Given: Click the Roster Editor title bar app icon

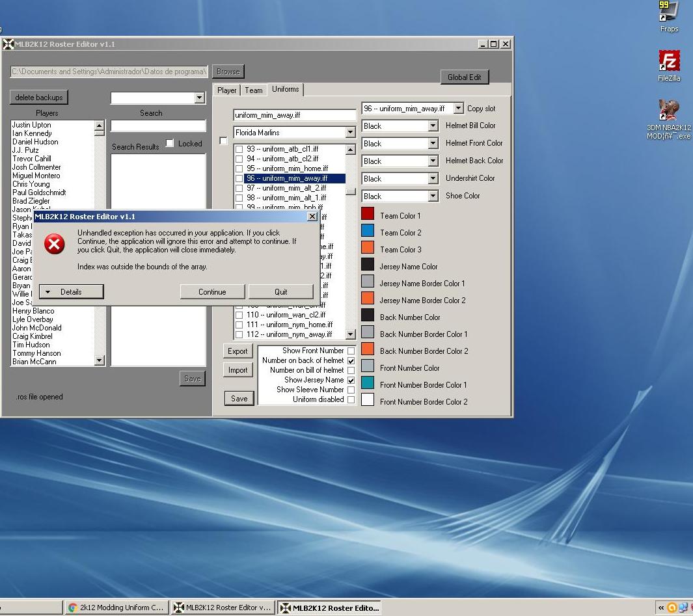Looking at the screenshot, I should tap(8, 44).
